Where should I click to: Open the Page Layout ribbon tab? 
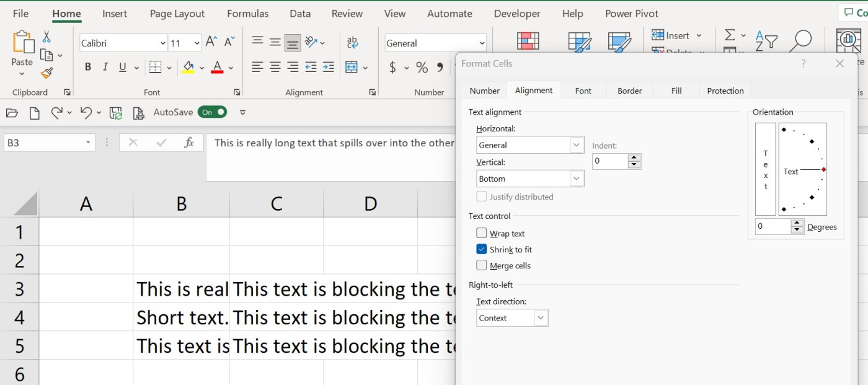coord(177,14)
